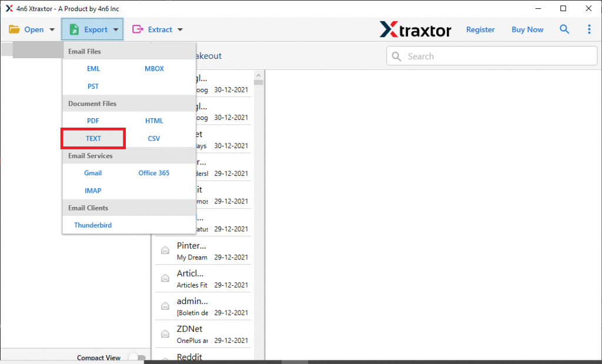This screenshot has width=602, height=364.
Task: Expand the Open dropdown arrow
Action: (51, 29)
